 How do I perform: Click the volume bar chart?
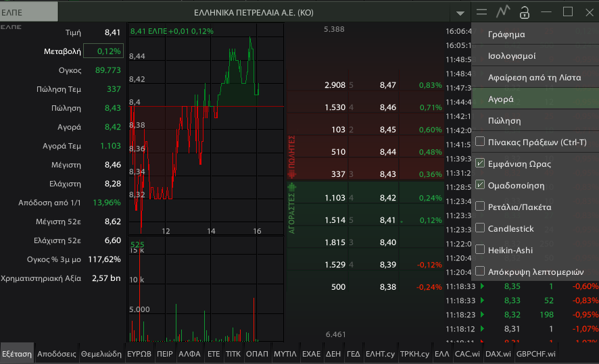206,289
